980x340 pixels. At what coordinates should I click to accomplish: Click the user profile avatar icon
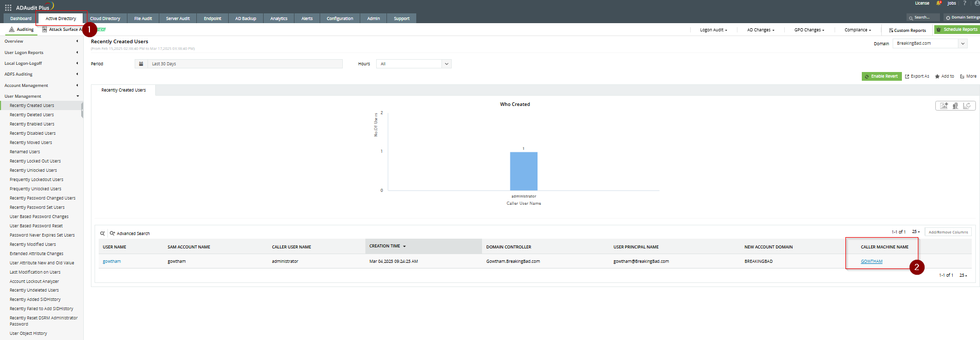(x=976, y=3)
